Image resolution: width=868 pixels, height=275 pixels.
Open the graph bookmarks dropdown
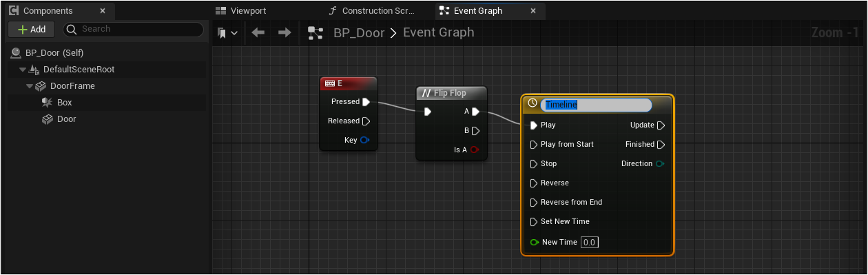pyautogui.click(x=227, y=32)
